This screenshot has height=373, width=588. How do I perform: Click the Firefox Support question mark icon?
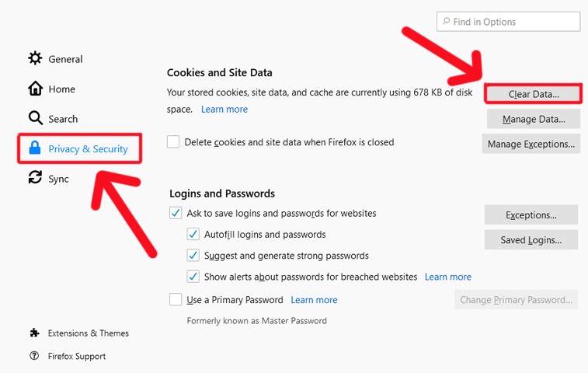(x=34, y=356)
